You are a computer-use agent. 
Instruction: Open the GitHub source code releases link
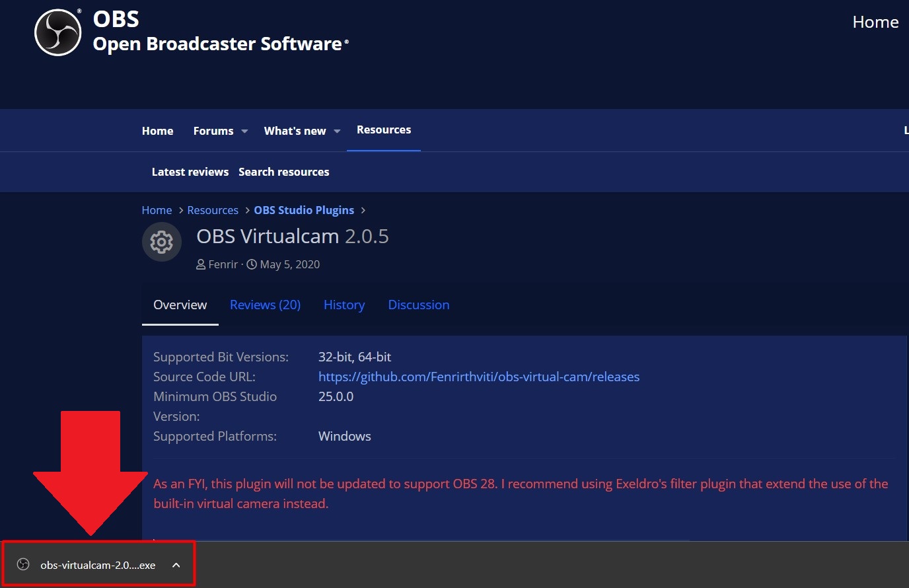click(478, 377)
